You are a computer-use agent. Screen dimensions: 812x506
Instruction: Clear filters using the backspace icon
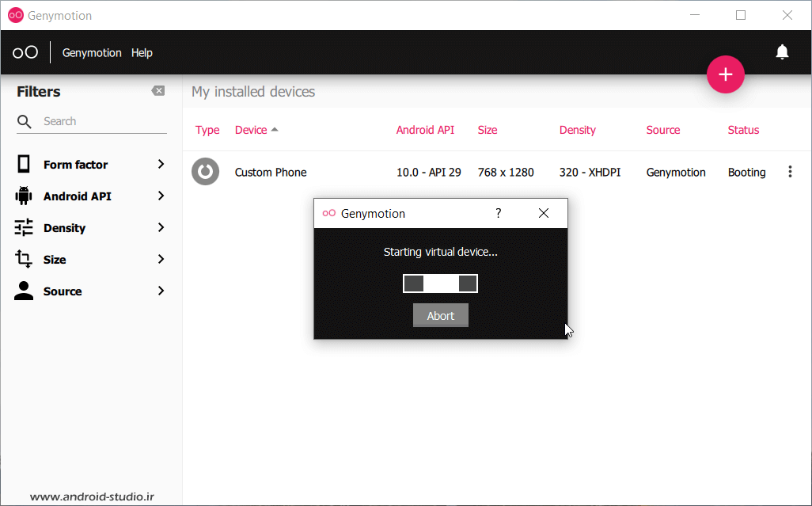tap(158, 91)
